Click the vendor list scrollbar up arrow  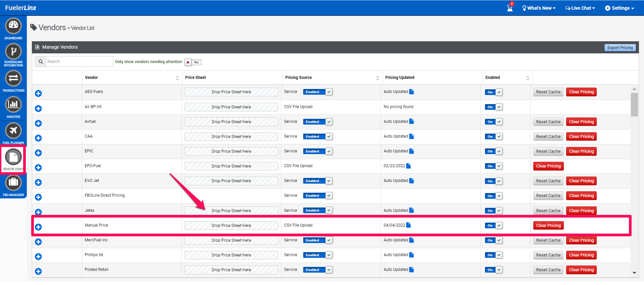[634, 89]
